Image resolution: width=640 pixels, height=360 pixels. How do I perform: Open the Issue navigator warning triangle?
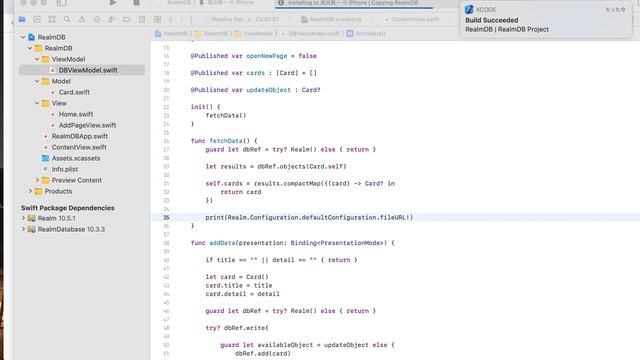[82, 19]
